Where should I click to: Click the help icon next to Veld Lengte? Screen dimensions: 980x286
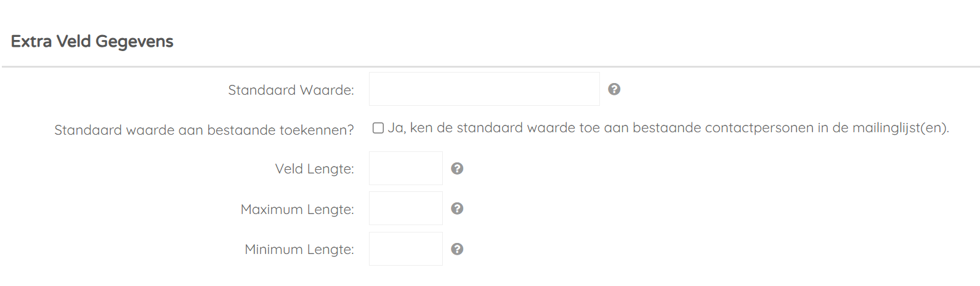point(457,169)
